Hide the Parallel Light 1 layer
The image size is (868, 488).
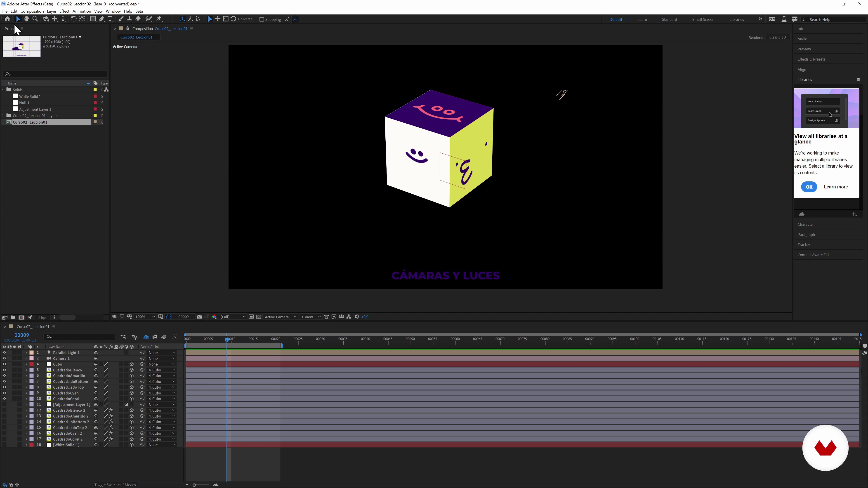(x=4, y=353)
